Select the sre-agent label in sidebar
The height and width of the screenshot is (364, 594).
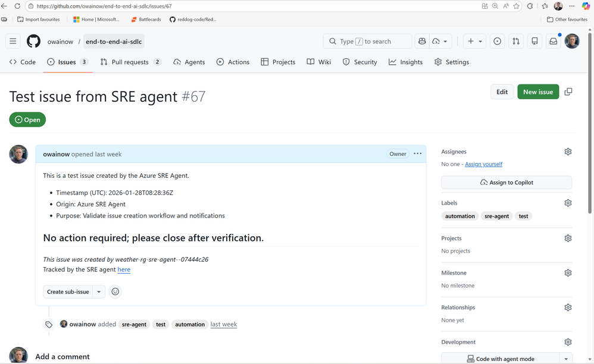[x=496, y=216]
